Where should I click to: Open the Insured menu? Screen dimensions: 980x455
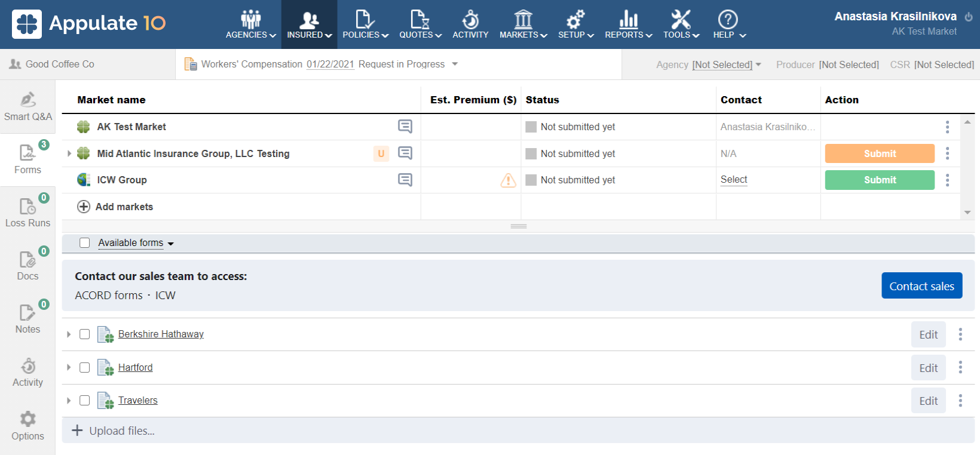click(x=309, y=24)
